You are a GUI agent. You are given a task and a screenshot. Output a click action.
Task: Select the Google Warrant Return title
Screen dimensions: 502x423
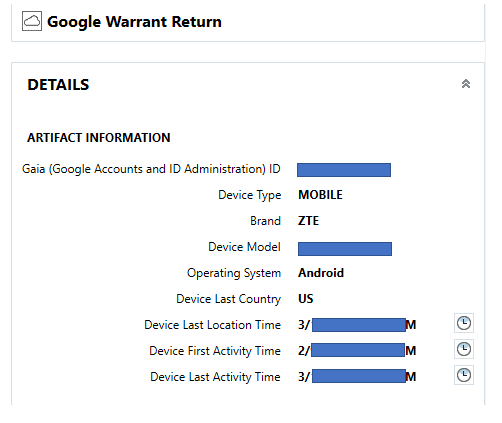[134, 22]
